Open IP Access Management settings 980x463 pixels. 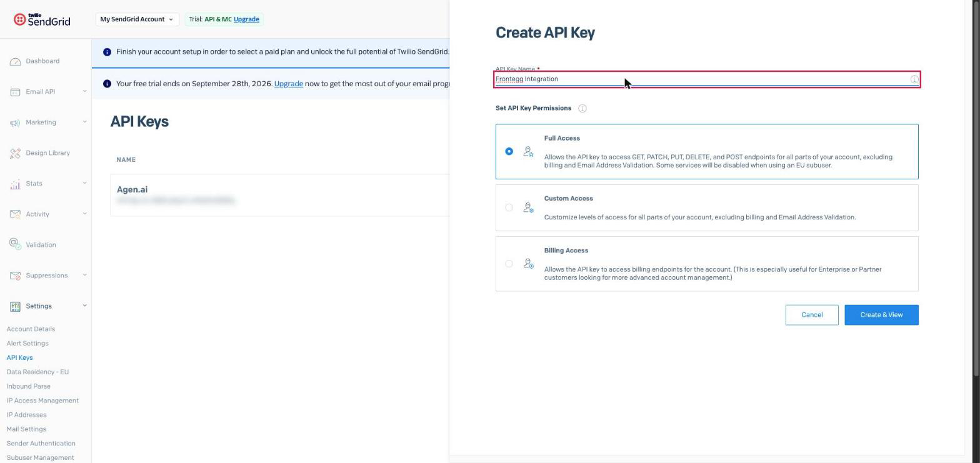42,401
